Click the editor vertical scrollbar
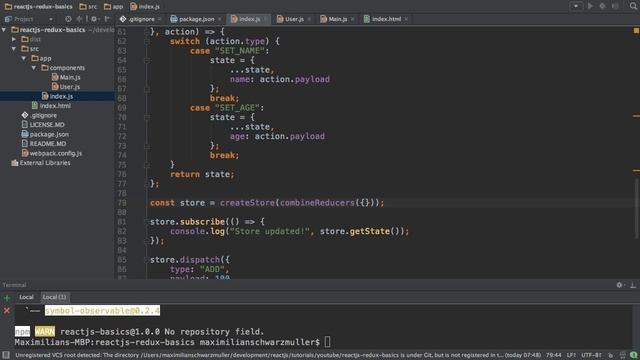The width and height of the screenshot is (640, 360). (x=636, y=208)
